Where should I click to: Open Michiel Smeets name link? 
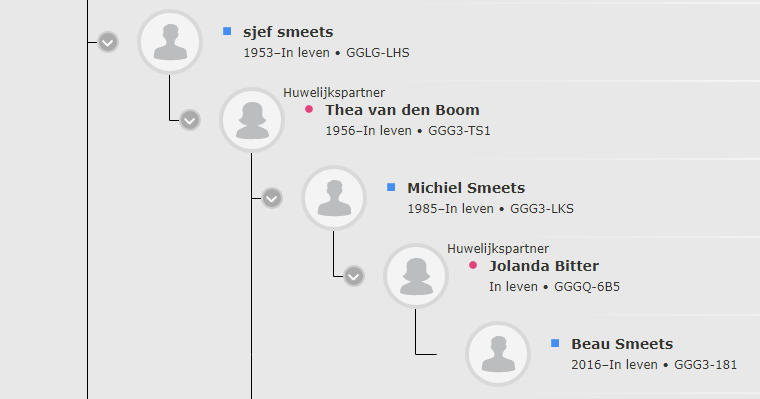tap(466, 188)
